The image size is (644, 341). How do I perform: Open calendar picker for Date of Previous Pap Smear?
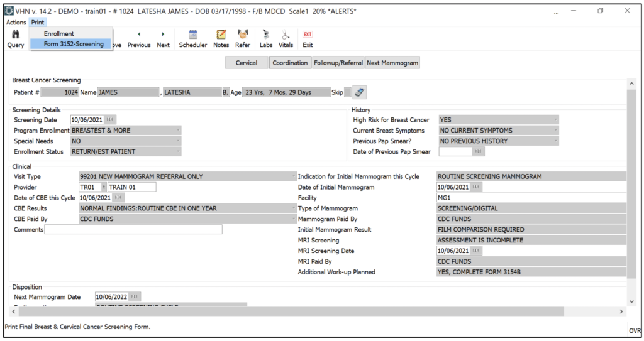click(479, 151)
